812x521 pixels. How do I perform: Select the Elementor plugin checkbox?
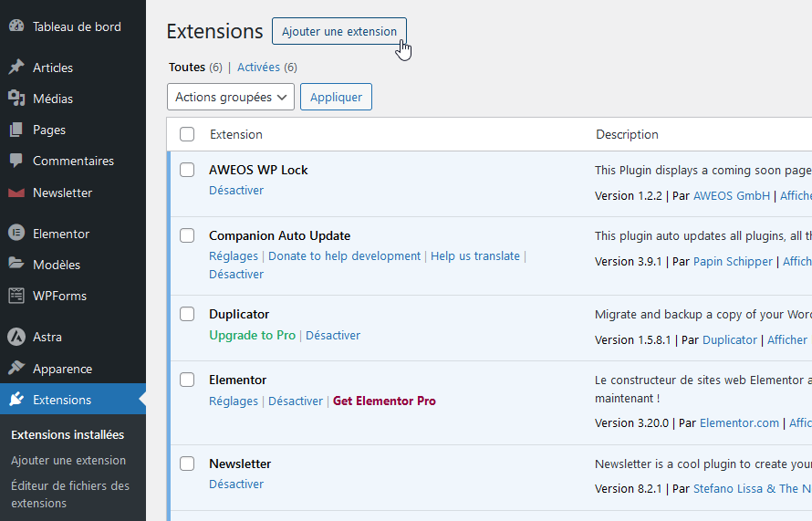pos(187,380)
